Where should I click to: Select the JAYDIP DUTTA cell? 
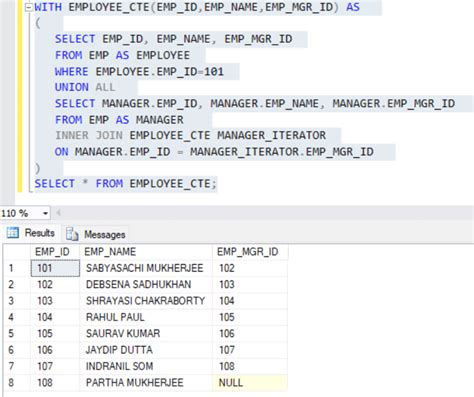click(146, 350)
